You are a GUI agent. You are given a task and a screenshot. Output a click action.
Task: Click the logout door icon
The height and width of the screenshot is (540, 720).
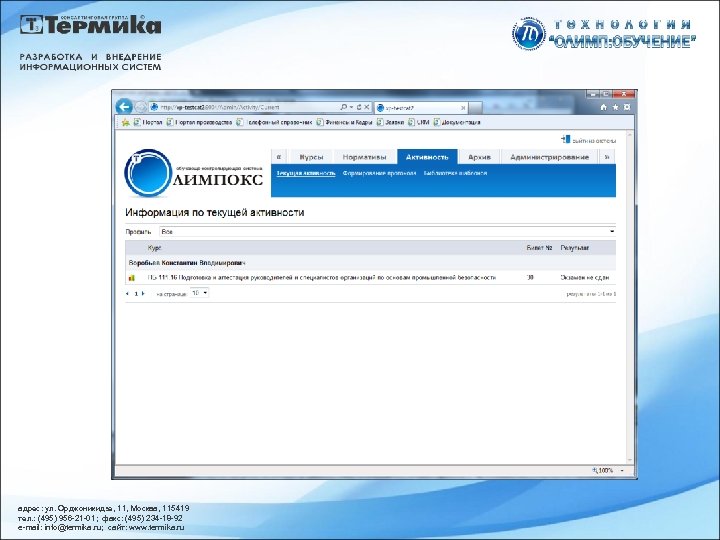[566, 139]
